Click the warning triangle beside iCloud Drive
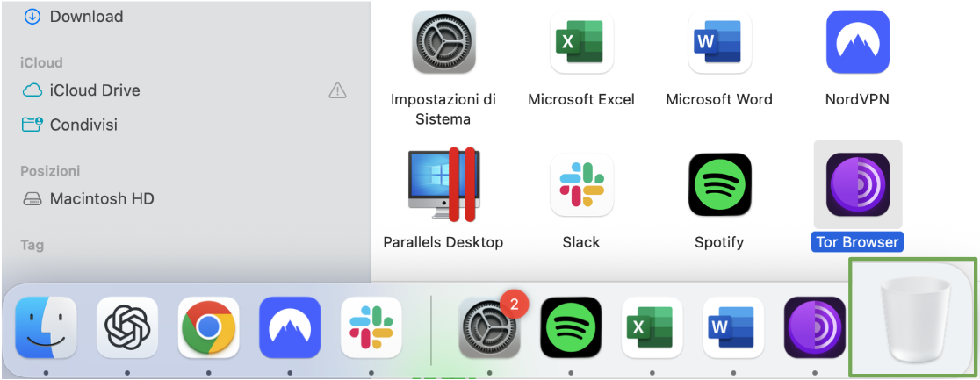This screenshot has width=980, height=380. [x=337, y=90]
